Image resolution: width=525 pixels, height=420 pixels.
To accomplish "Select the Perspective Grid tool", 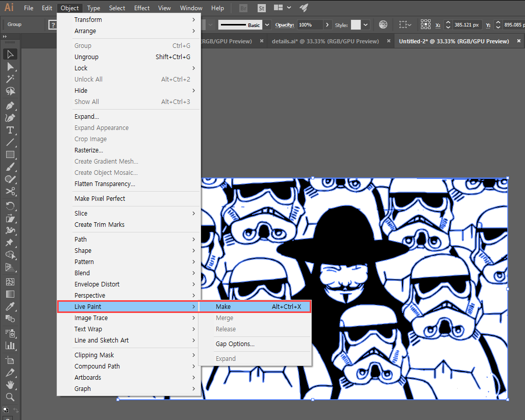I will [10, 267].
